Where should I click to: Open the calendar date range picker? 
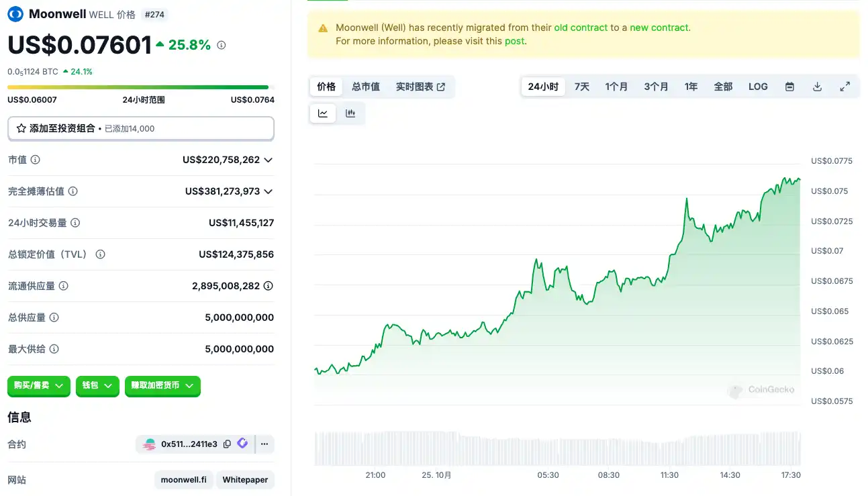point(789,87)
